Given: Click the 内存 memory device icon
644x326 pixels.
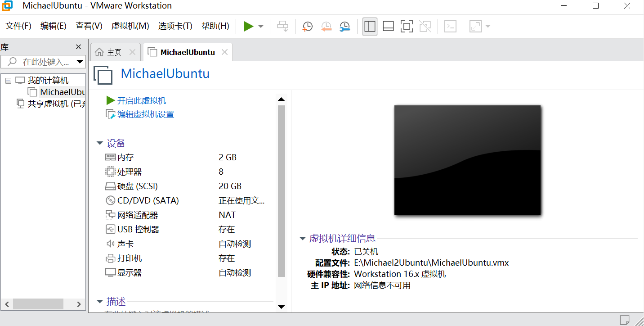Looking at the screenshot, I should 110,157.
